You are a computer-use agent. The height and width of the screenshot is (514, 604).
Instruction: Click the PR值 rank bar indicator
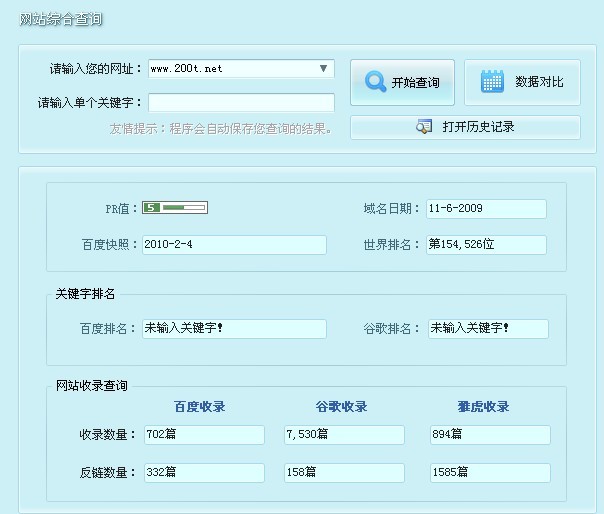[175, 208]
